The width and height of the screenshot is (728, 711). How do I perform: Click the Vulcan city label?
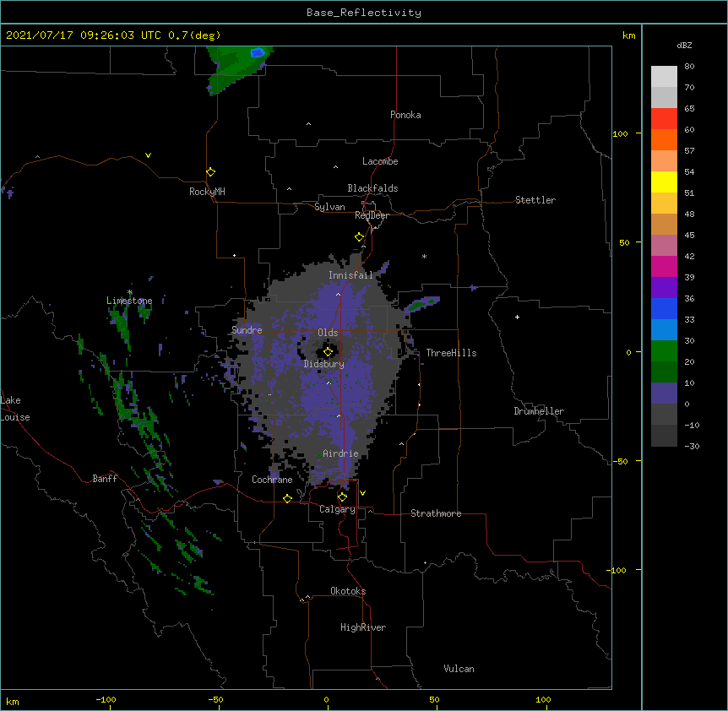[459, 669]
